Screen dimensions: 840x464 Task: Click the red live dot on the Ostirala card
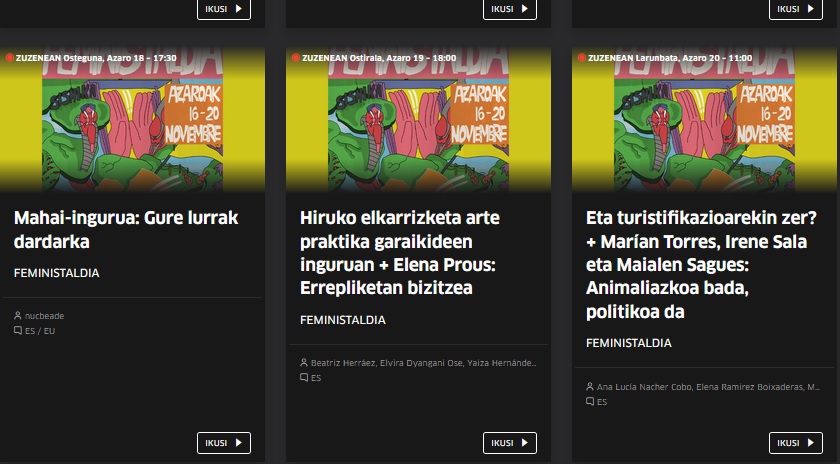296,58
